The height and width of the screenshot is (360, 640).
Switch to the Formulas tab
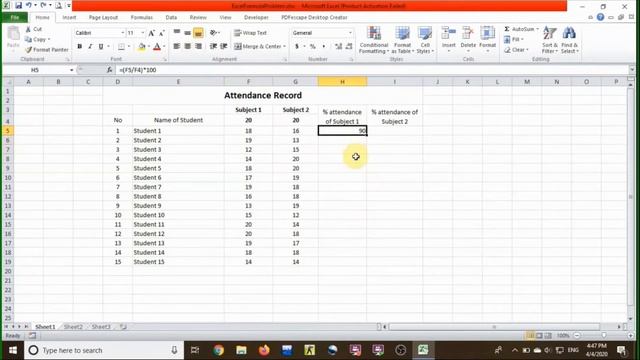(x=142, y=18)
